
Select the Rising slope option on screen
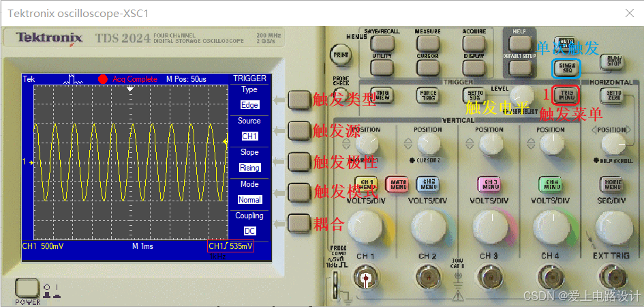pos(249,168)
